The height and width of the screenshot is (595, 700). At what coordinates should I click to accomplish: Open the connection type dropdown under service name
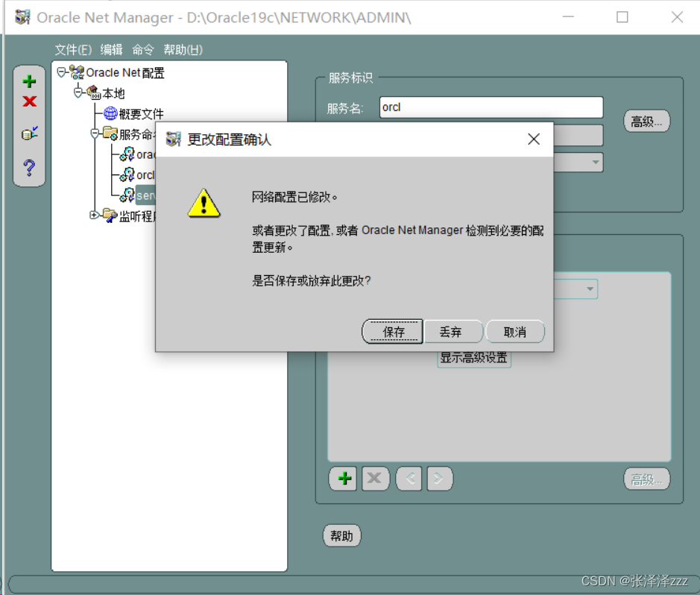pyautogui.click(x=596, y=162)
